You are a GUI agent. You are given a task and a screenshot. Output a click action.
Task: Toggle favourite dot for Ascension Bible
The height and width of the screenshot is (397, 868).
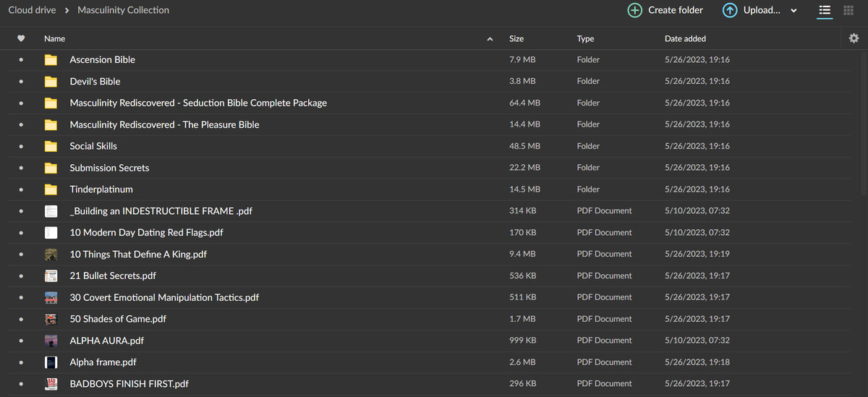tap(21, 60)
